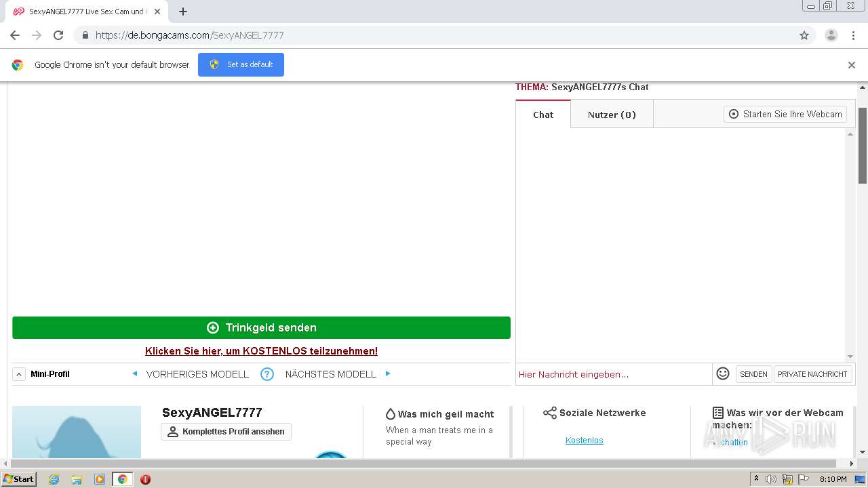Open the Windows Start menu
The width and height of the screenshot is (868, 488).
tap(18, 479)
